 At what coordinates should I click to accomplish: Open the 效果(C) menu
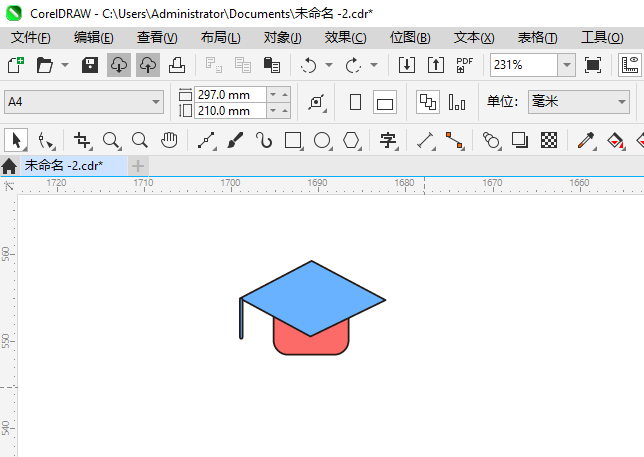(x=345, y=38)
